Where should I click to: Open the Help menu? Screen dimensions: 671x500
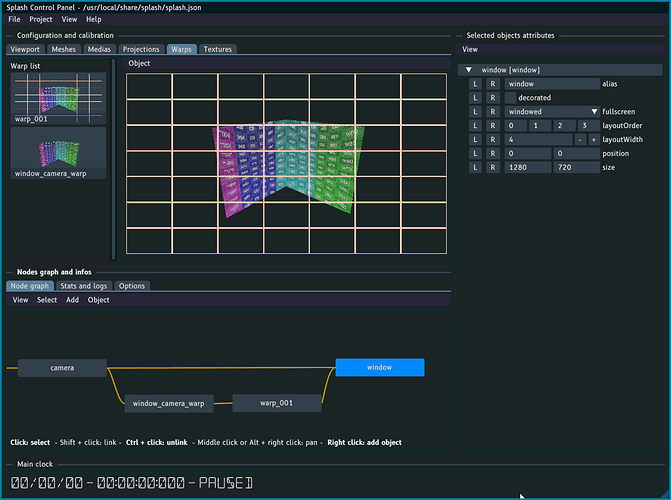pos(93,19)
